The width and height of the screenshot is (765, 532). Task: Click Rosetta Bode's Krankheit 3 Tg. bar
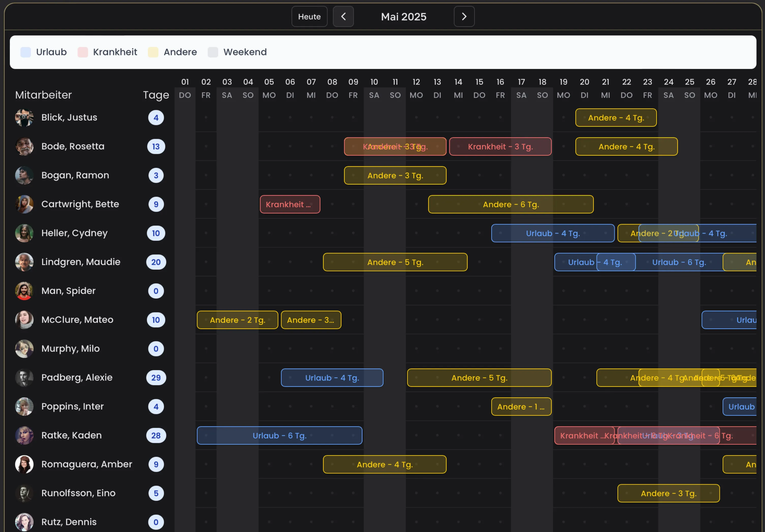(x=500, y=146)
